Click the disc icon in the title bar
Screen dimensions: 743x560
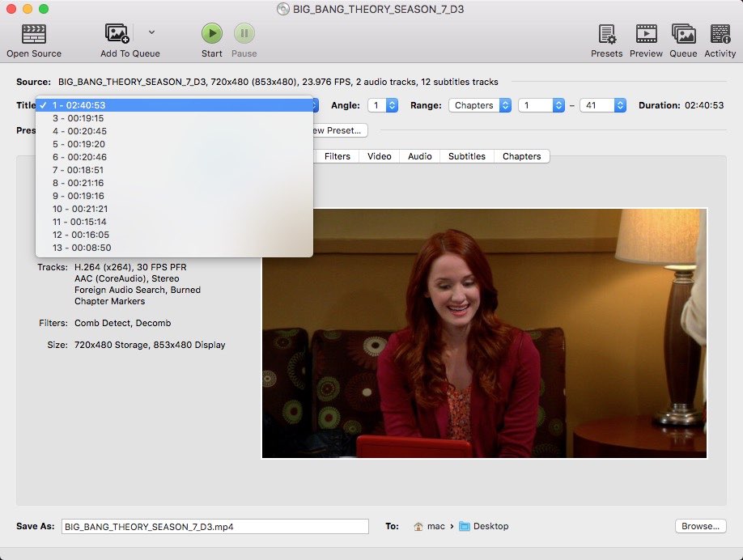click(x=283, y=9)
